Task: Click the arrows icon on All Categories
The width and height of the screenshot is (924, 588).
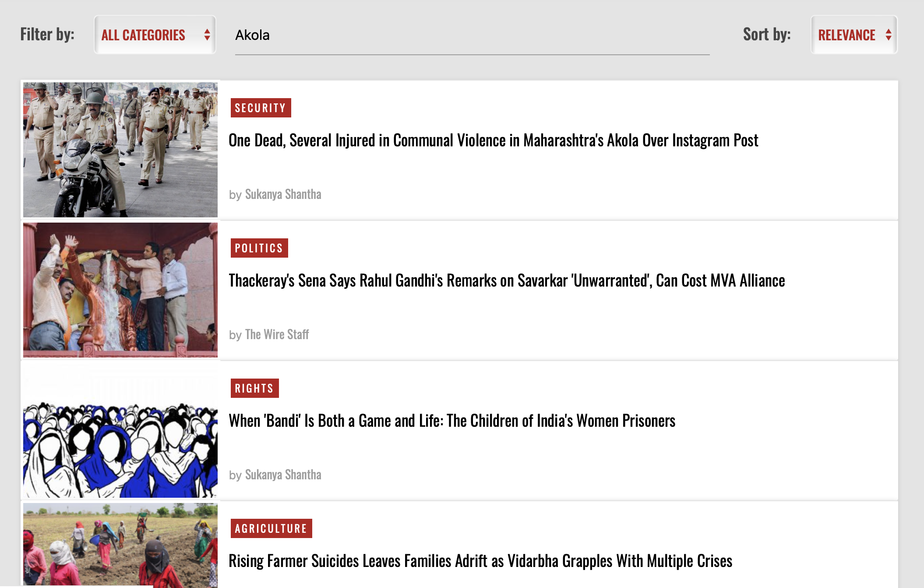Action: tap(207, 35)
